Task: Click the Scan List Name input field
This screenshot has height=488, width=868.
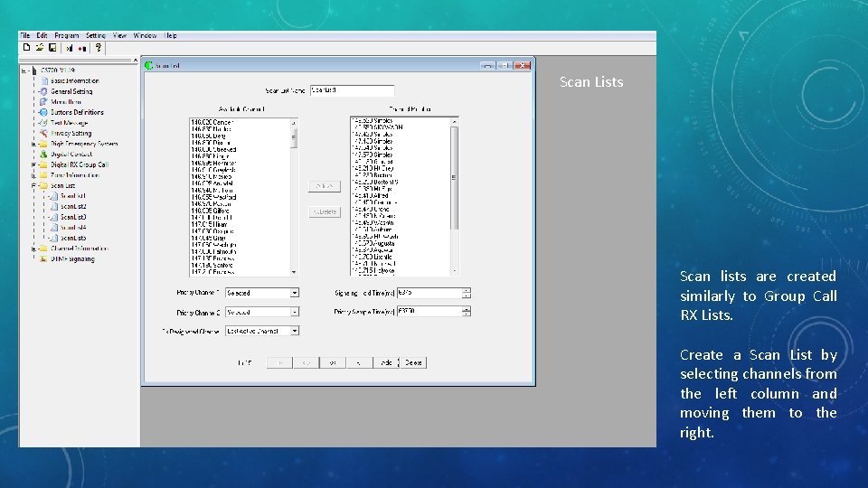Action: click(352, 90)
